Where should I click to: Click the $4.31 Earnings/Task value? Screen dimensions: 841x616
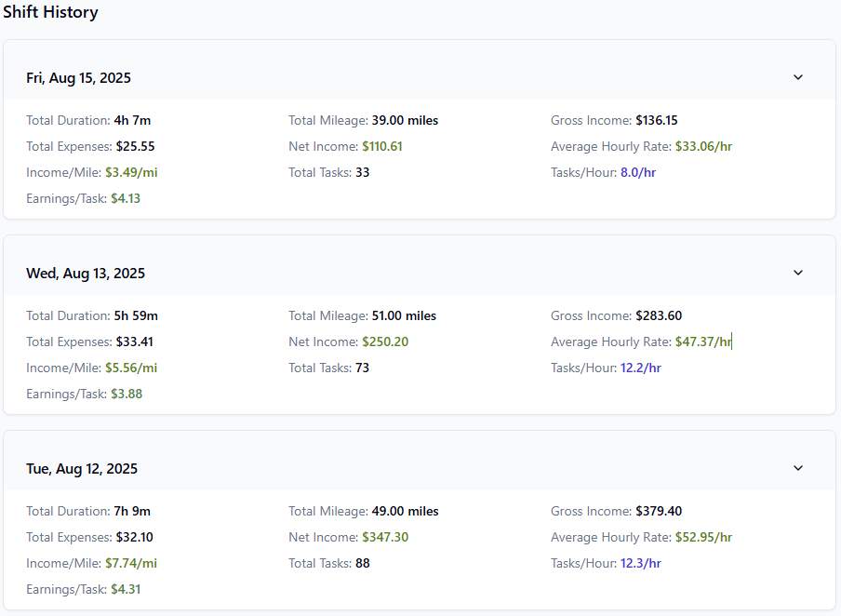(126, 589)
